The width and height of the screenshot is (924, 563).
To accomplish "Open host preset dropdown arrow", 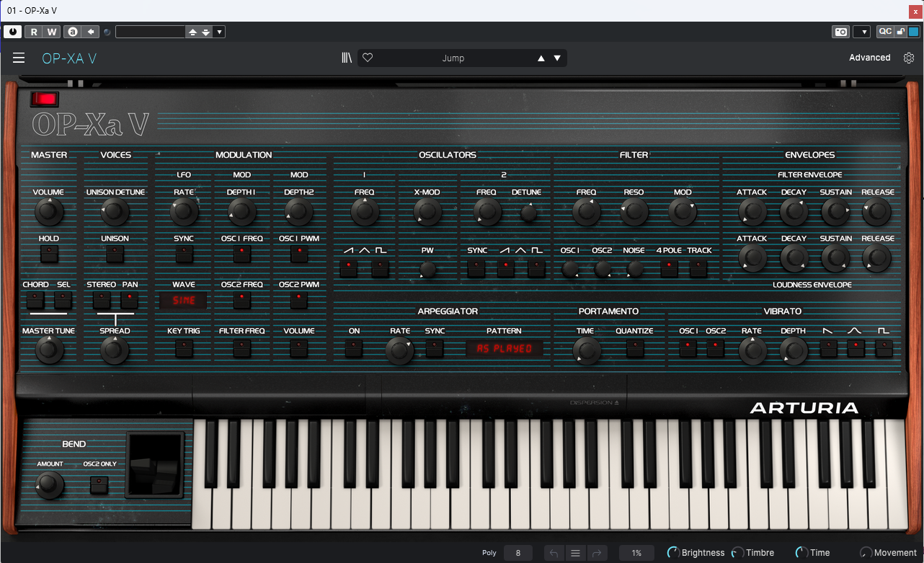I will point(220,32).
